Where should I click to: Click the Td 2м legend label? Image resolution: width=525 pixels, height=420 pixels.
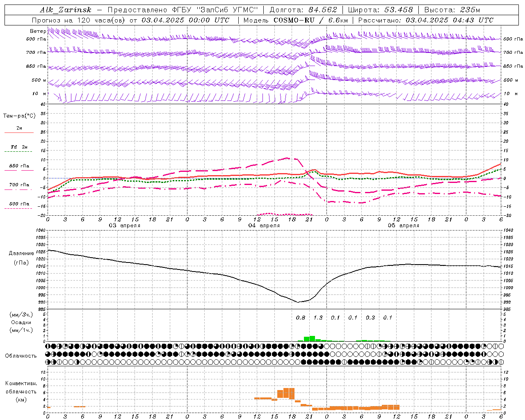pos(19,147)
